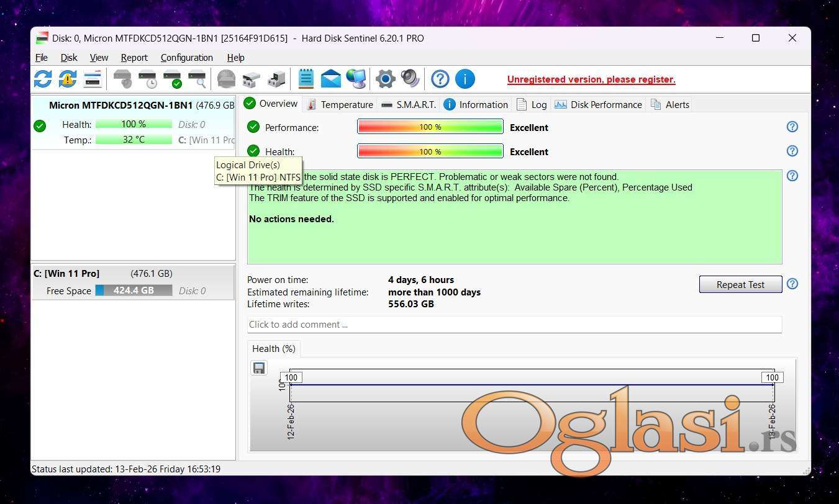Click the blue info circle toolbar icon
Image resolution: width=839 pixels, height=504 pixels.
pos(465,79)
